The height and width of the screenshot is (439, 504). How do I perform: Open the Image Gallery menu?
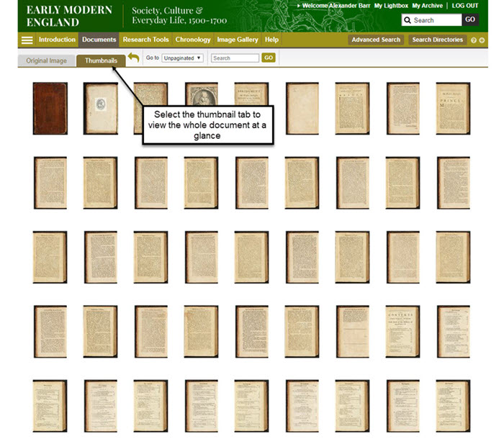click(238, 40)
